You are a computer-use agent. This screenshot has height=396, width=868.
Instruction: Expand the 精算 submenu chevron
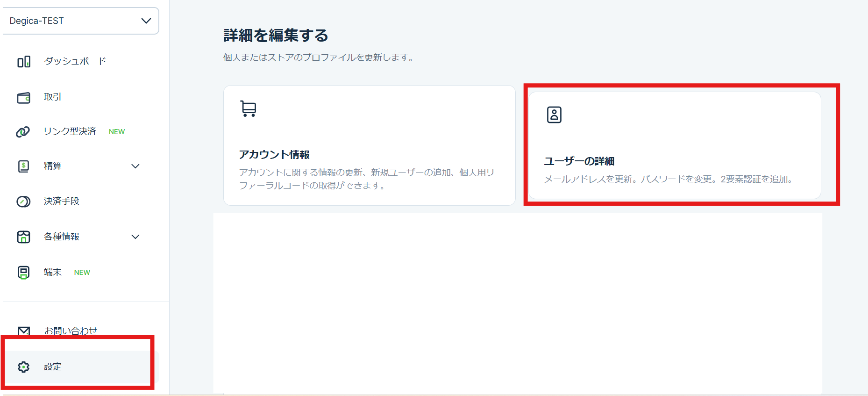pos(135,166)
